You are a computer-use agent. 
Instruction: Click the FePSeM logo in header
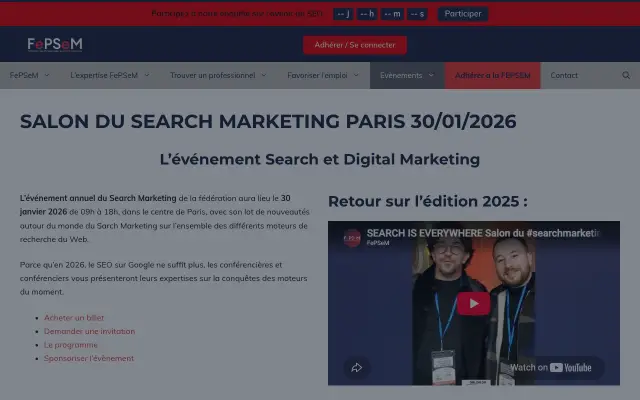[55, 44]
